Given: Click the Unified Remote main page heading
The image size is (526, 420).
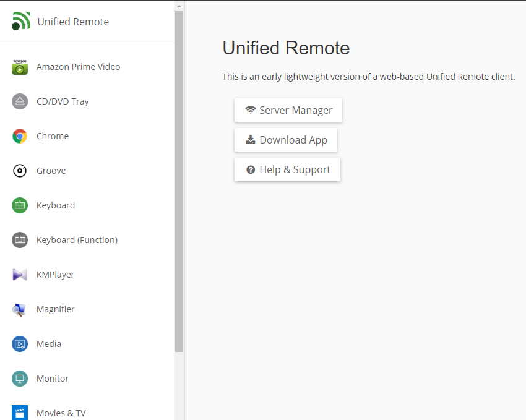Looking at the screenshot, I should [286, 48].
